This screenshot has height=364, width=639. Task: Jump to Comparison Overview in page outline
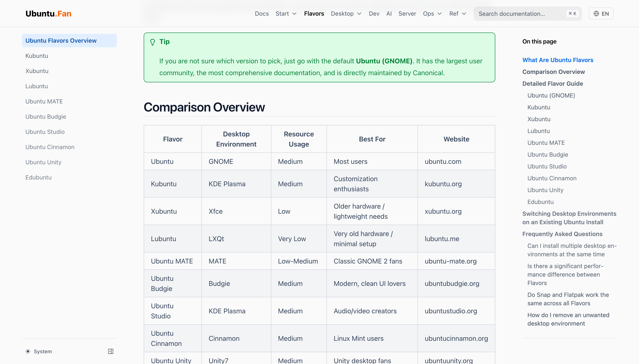[x=553, y=72]
